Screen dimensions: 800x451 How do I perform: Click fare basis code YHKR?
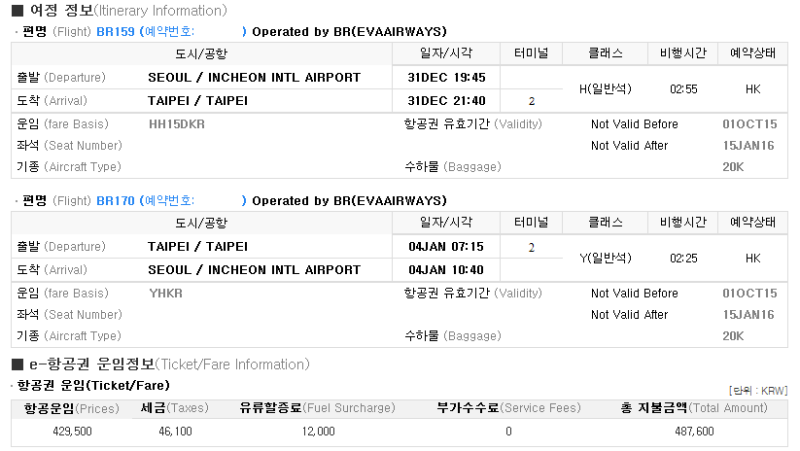165,293
